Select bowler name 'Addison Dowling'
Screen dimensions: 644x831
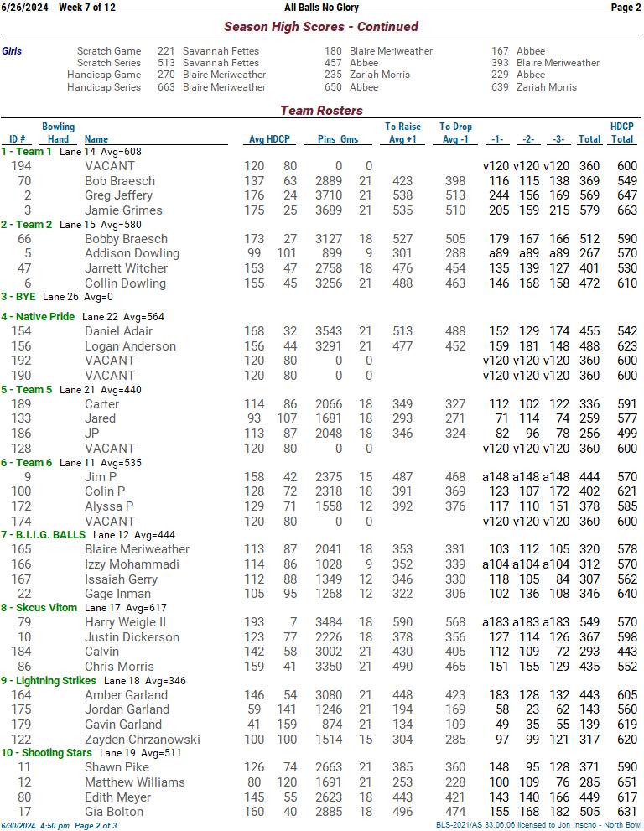[132, 253]
